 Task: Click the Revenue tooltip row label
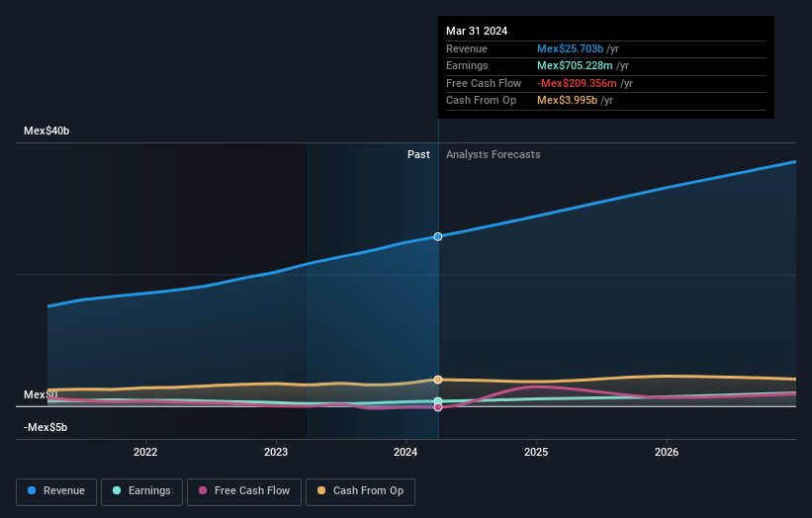[467, 48]
